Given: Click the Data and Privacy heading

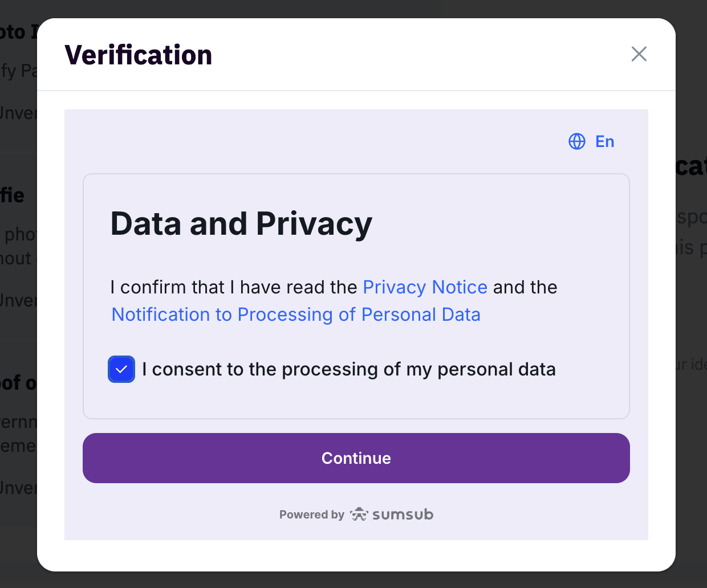Looking at the screenshot, I should pos(241,223).
